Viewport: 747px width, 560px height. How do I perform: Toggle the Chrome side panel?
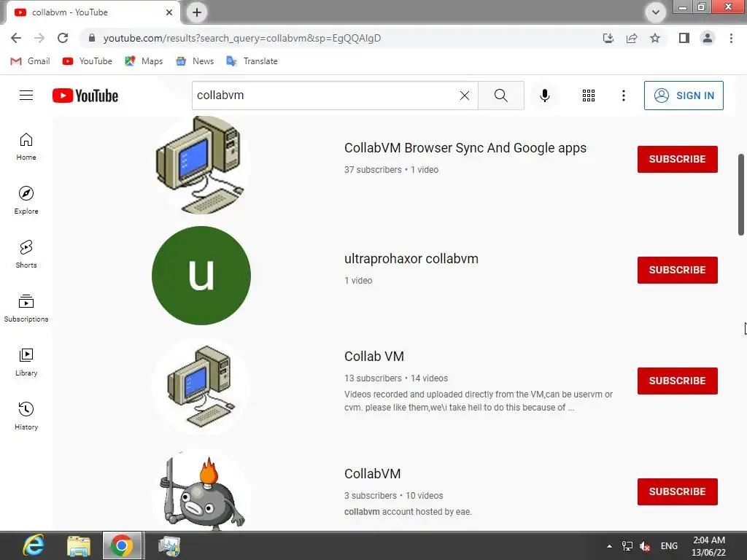(684, 38)
